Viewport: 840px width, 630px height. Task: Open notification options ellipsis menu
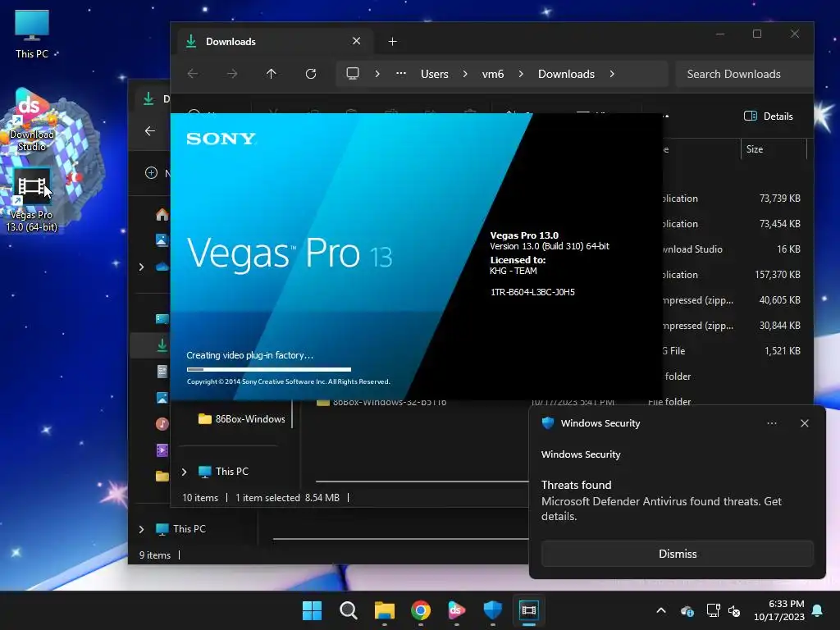tap(771, 423)
